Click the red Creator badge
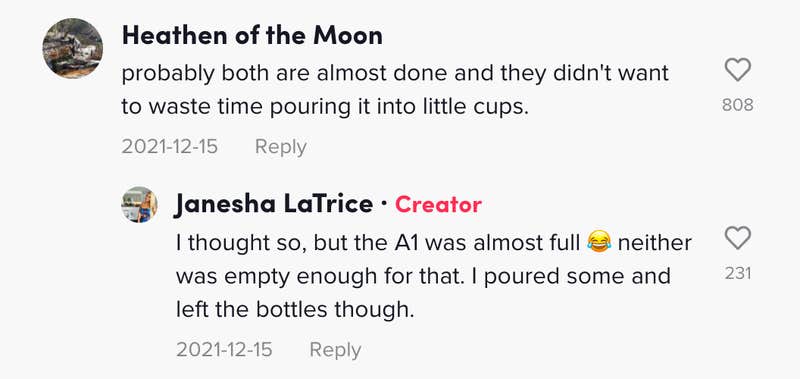The image size is (800, 379). [x=438, y=205]
